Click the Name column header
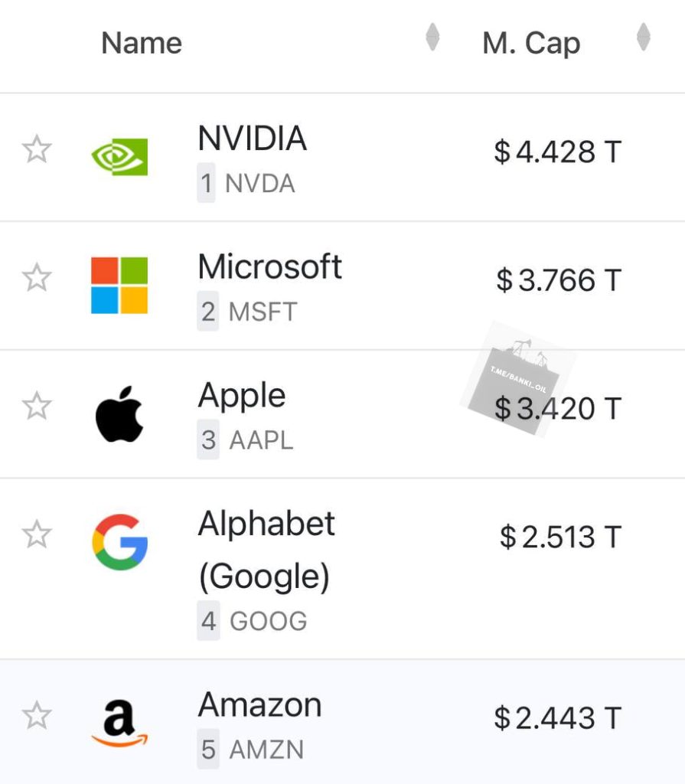This screenshot has width=685, height=784. click(x=142, y=43)
